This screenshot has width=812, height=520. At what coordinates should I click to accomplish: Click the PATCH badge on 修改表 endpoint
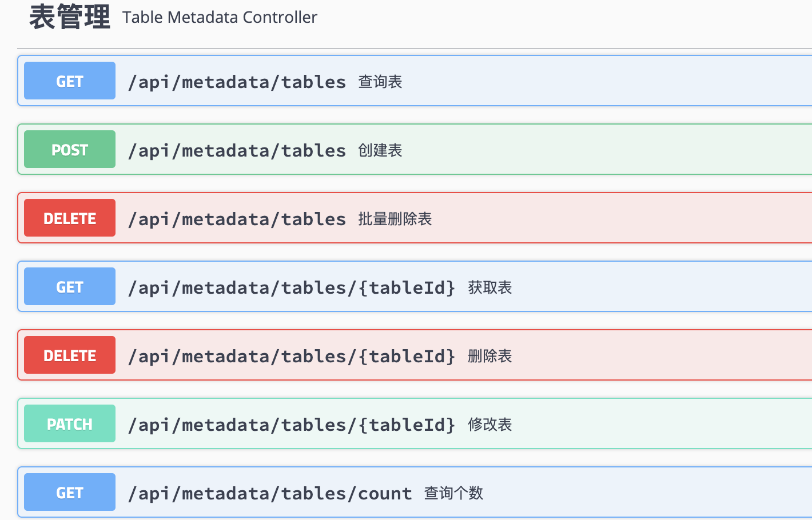pos(69,423)
